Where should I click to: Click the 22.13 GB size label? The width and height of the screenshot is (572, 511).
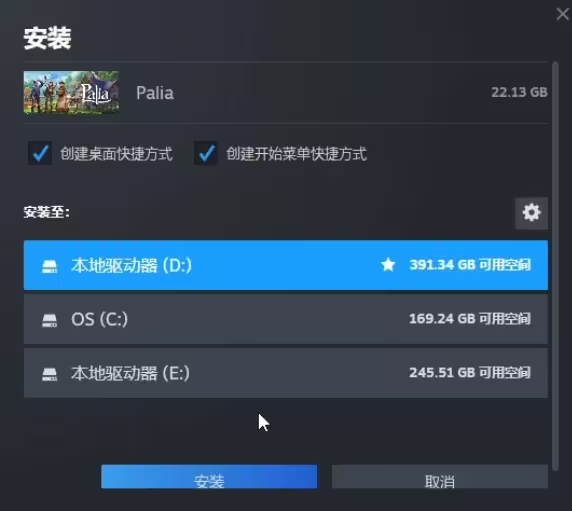point(519,92)
